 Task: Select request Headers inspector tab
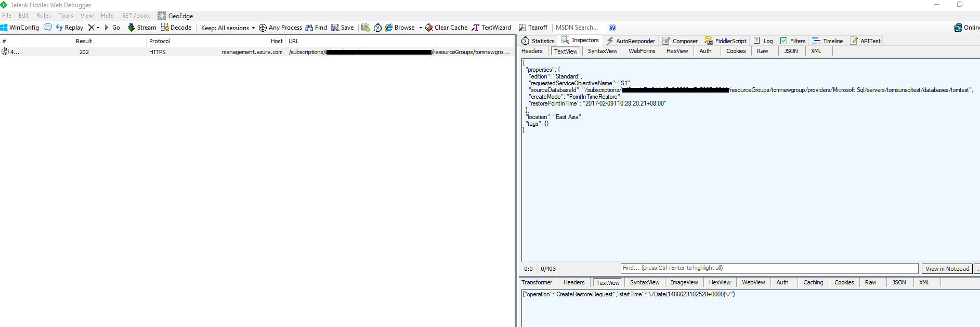[x=532, y=51]
